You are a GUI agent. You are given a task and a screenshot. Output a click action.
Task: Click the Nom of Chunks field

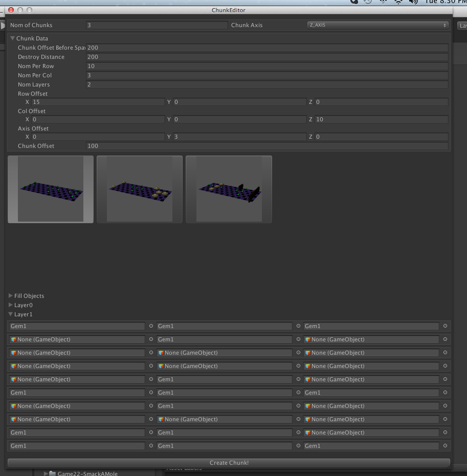tap(157, 25)
